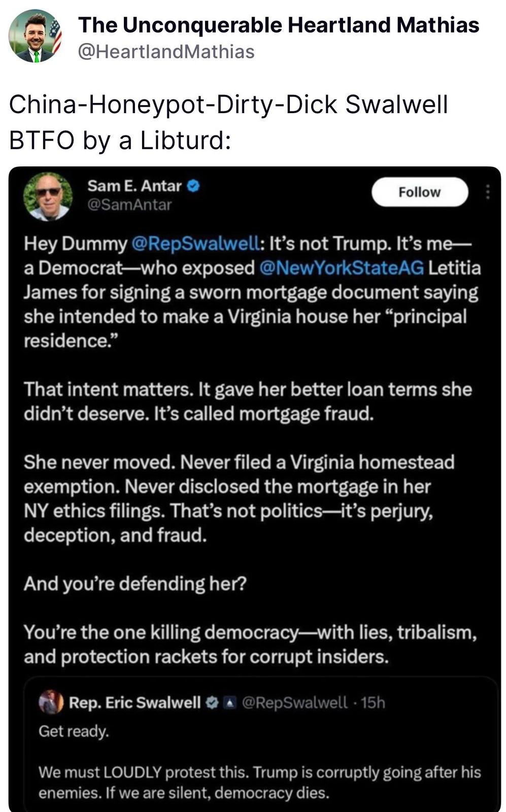Click Sam E. Antar's blue verified badge
Screen dimensions: 506x812
click(x=194, y=186)
